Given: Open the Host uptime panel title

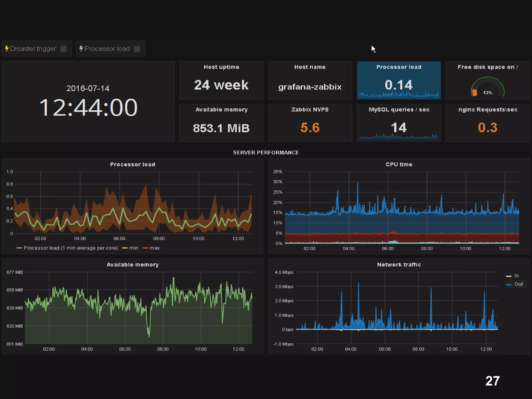Looking at the screenshot, I should (x=221, y=67).
